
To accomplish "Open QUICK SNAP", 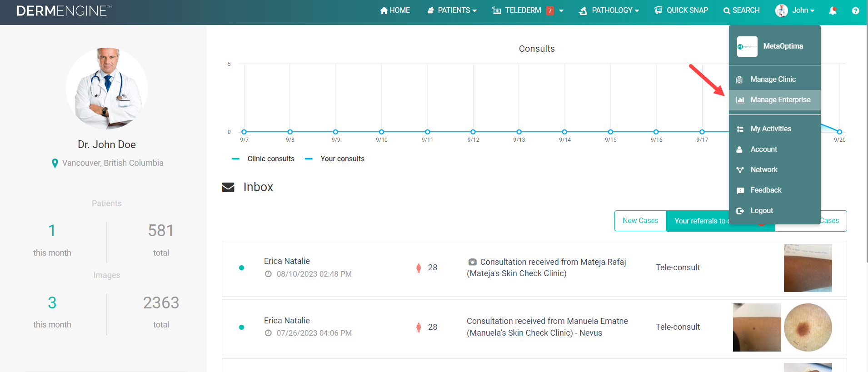I will tap(681, 10).
